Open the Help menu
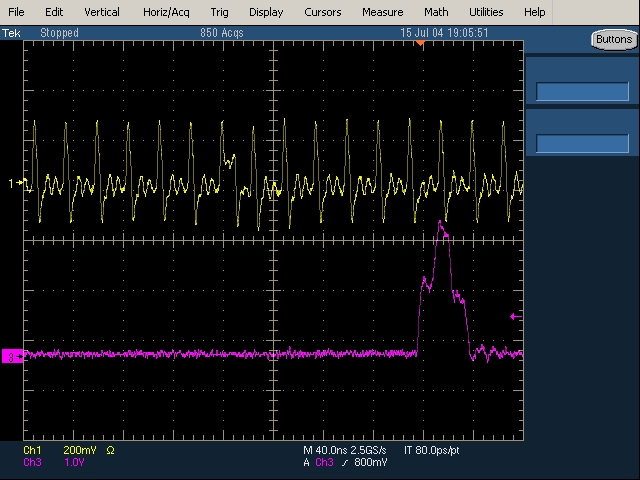Image resolution: width=640 pixels, height=480 pixels. [535, 12]
